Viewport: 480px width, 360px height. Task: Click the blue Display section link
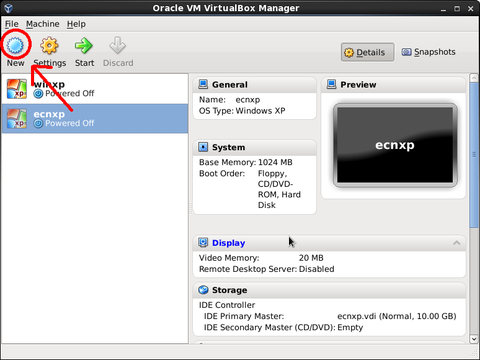coord(229,243)
